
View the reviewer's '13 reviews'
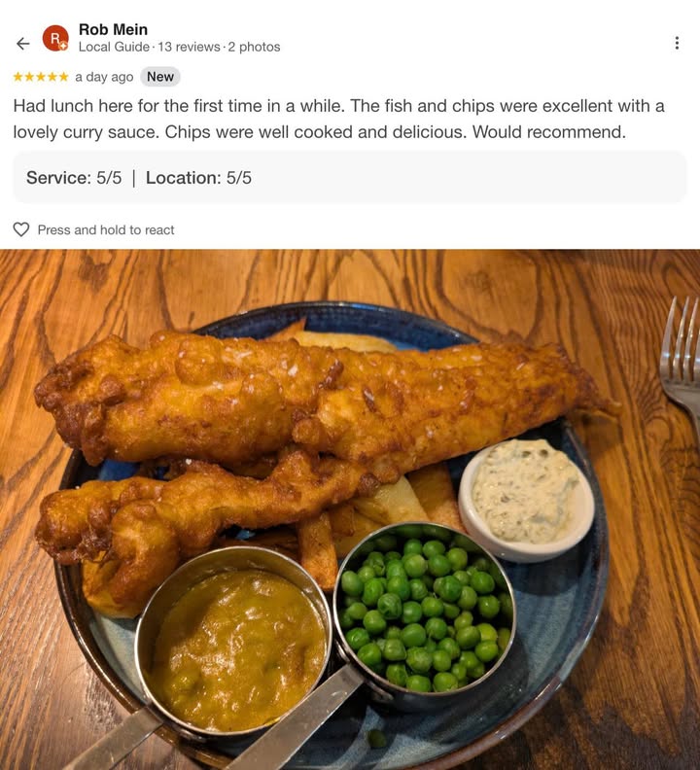[x=190, y=47]
